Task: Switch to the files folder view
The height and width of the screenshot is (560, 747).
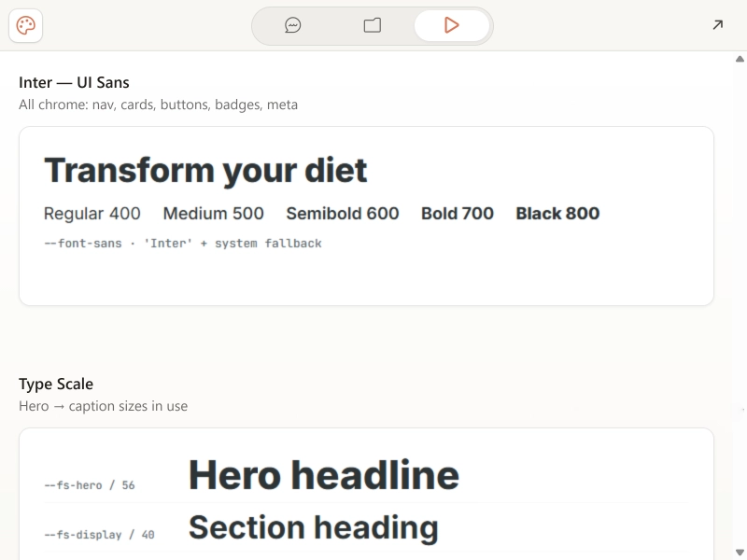Action: tap(372, 25)
